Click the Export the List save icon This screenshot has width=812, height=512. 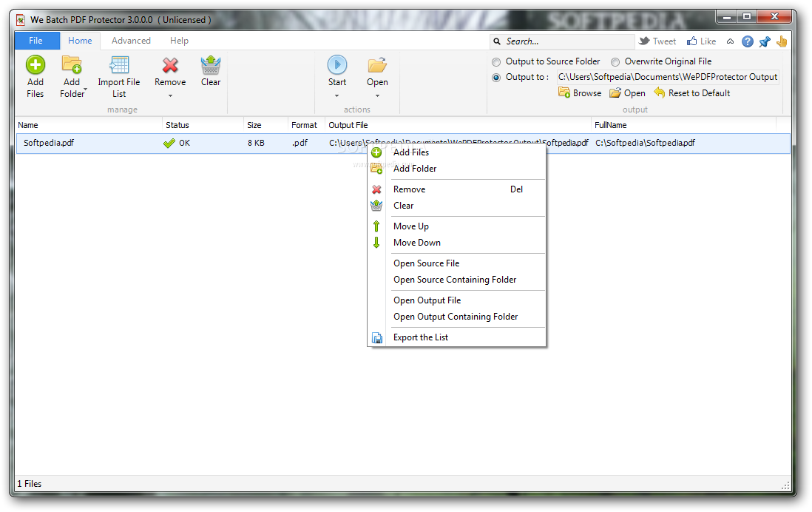pyautogui.click(x=377, y=338)
